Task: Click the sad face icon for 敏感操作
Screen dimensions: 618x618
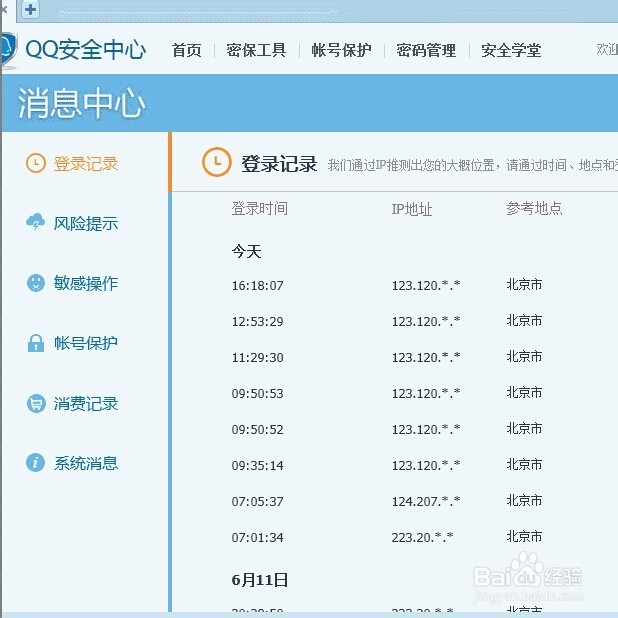Action: click(x=36, y=283)
